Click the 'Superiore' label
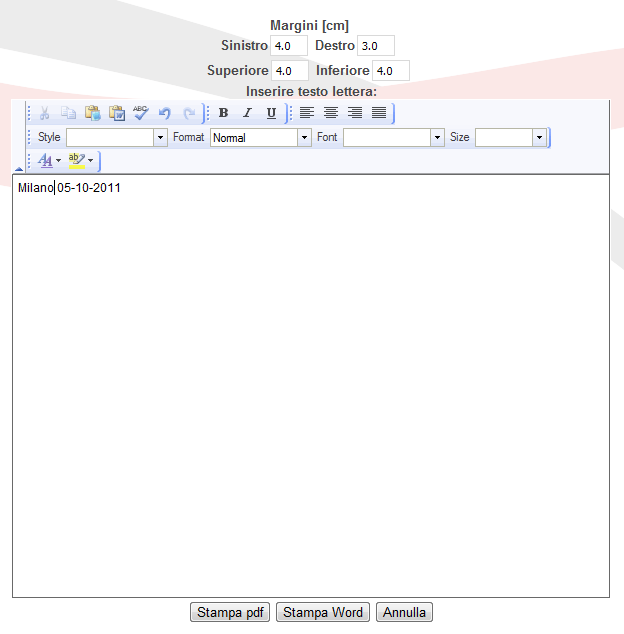 [x=238, y=70]
